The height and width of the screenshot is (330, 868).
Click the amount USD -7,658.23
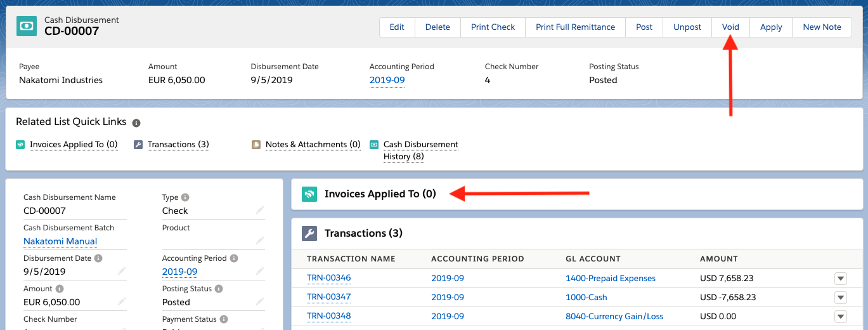[728, 298]
